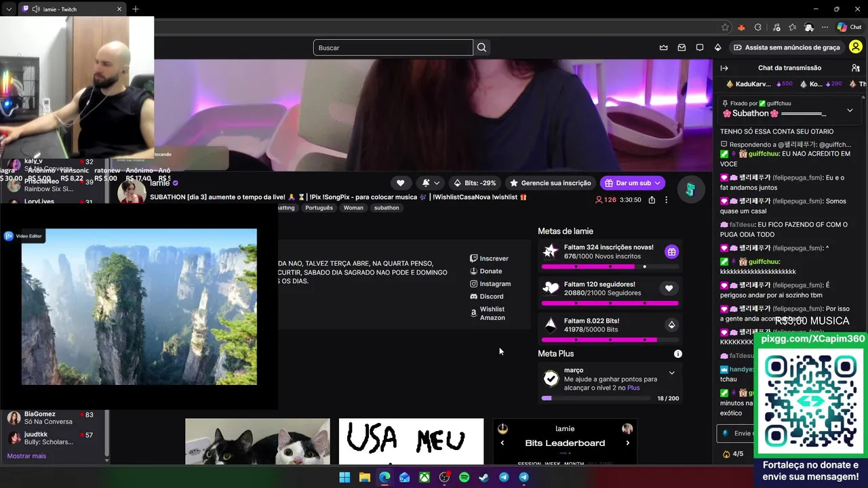Click the cat photo panel thumbnail
This screenshot has width=868, height=488.
258,441
